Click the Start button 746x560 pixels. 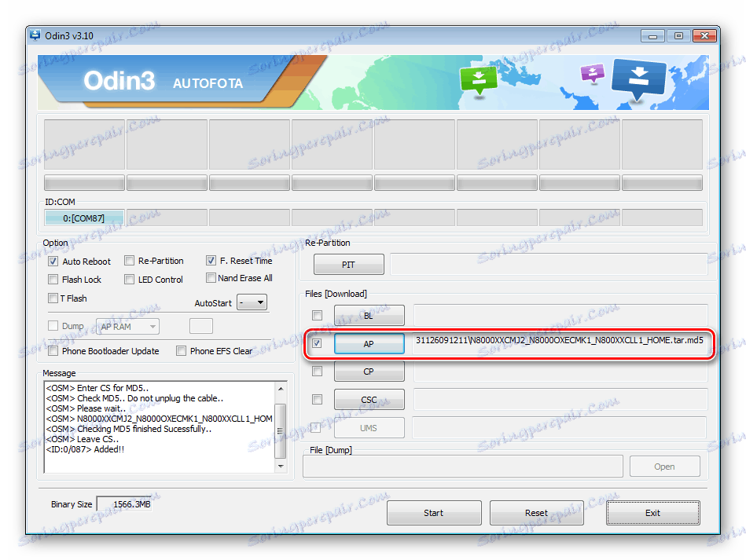434,513
